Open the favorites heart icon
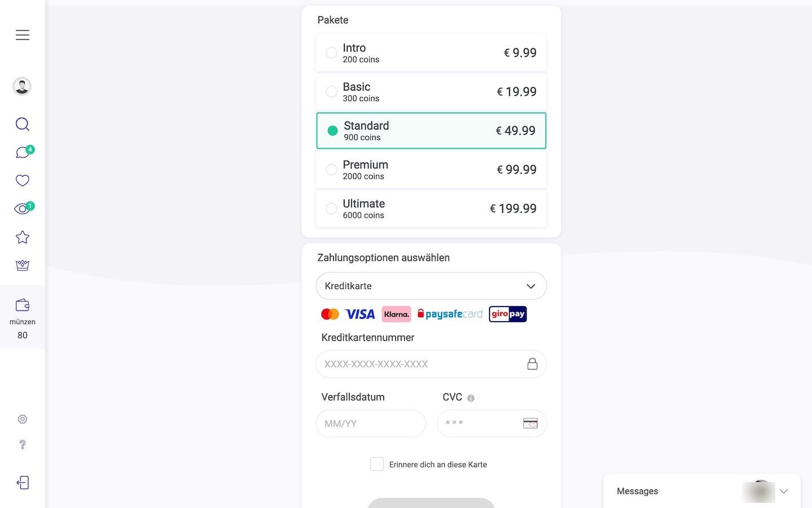 (x=23, y=181)
